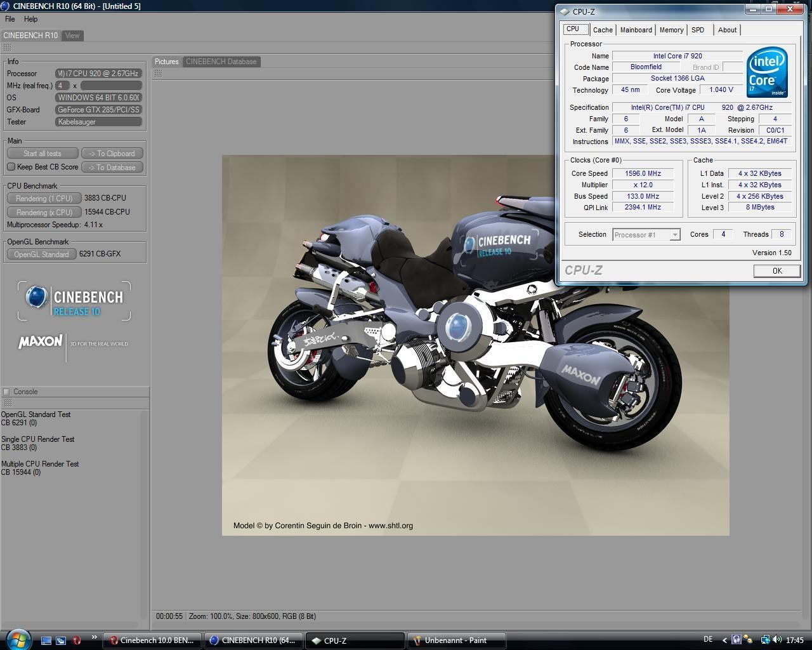The height and width of the screenshot is (650, 812).
Task: Open the volume speaker tray icon
Action: [x=777, y=640]
